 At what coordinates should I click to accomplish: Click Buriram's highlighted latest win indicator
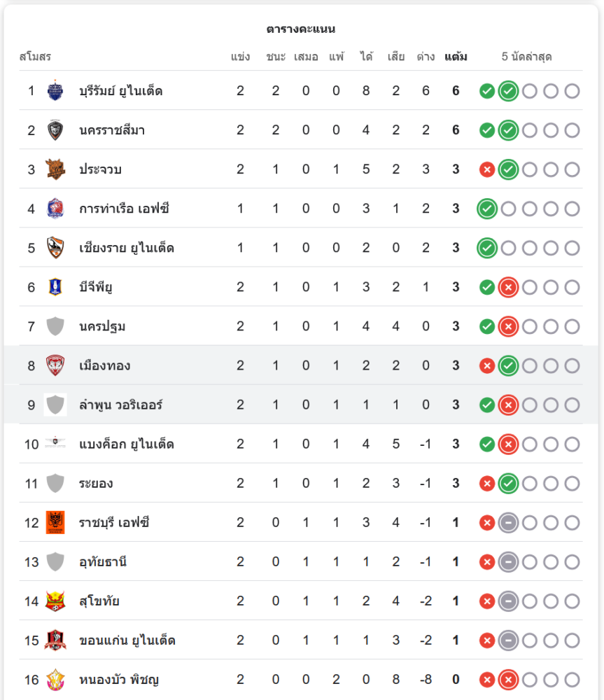509,91
